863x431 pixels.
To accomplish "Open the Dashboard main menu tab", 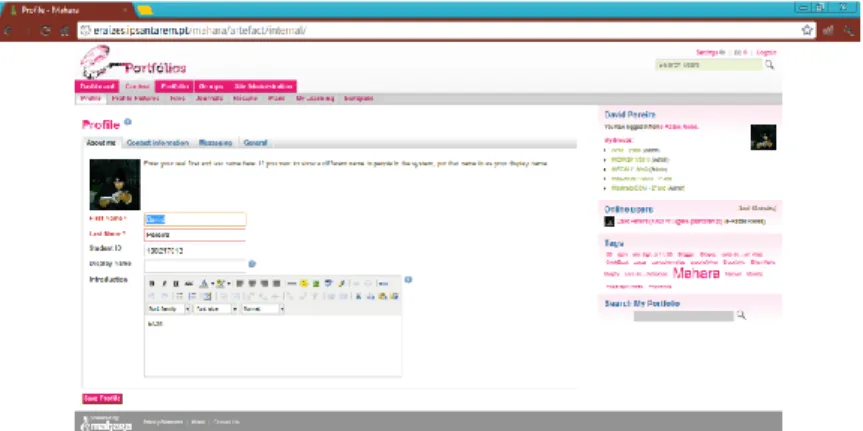I will (97, 86).
